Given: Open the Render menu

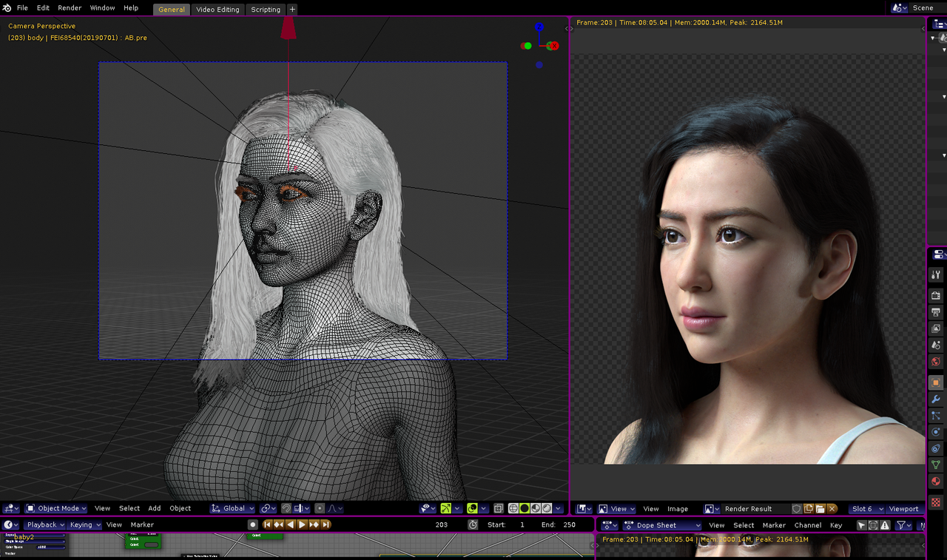Looking at the screenshot, I should [70, 8].
